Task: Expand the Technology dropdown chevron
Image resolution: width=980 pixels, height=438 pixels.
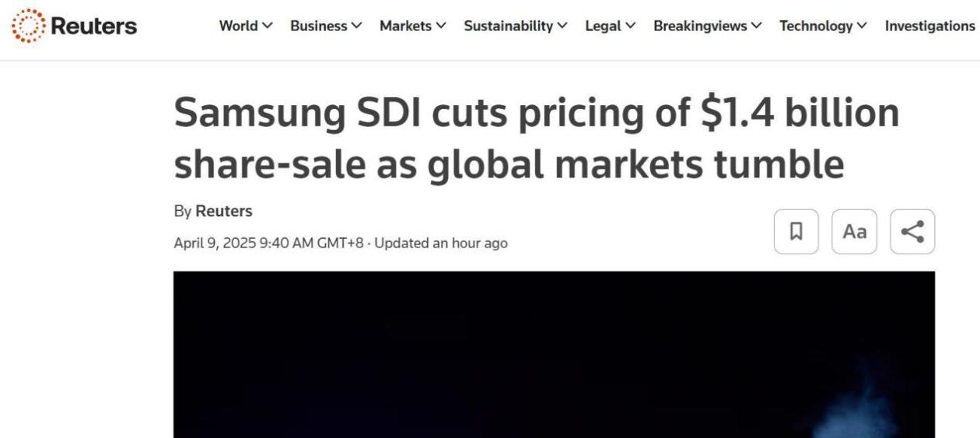Action: tap(862, 26)
